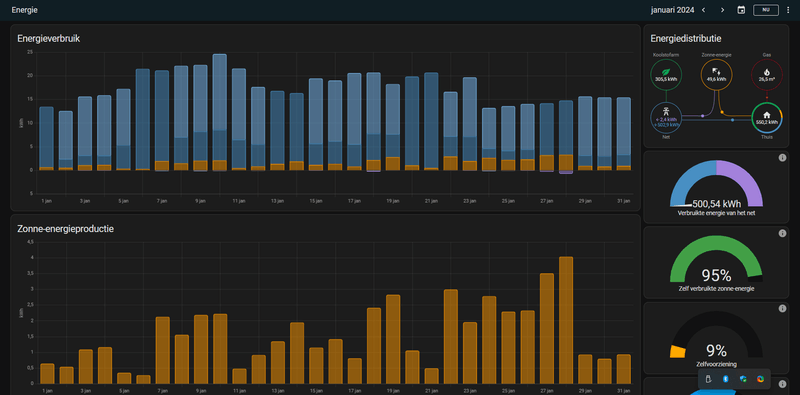
Task: Click the Windows Security shield tray icon
Action: tap(743, 379)
